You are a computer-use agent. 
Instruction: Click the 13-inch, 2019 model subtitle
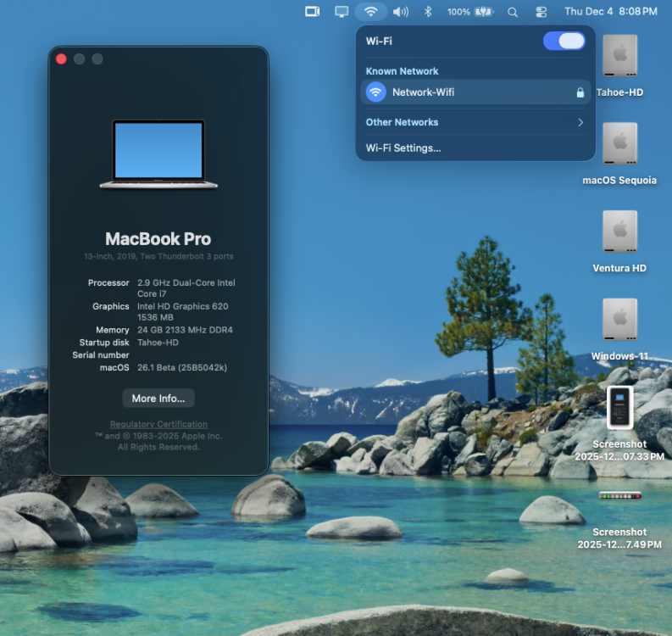[158, 256]
